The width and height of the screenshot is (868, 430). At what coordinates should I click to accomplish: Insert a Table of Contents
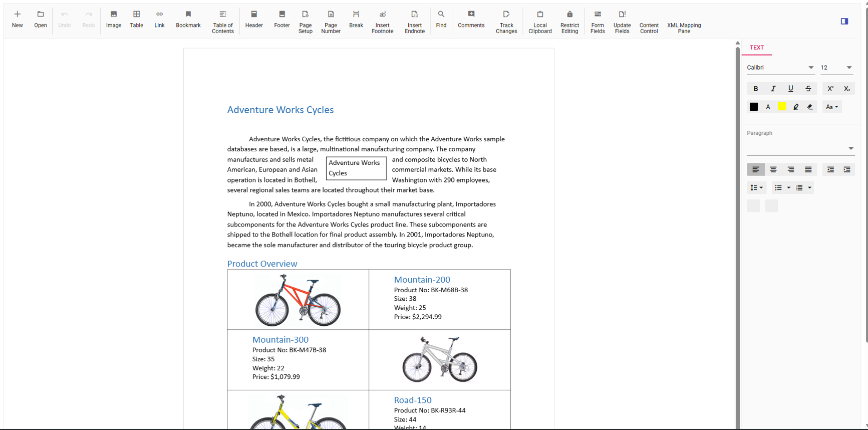coord(223,22)
